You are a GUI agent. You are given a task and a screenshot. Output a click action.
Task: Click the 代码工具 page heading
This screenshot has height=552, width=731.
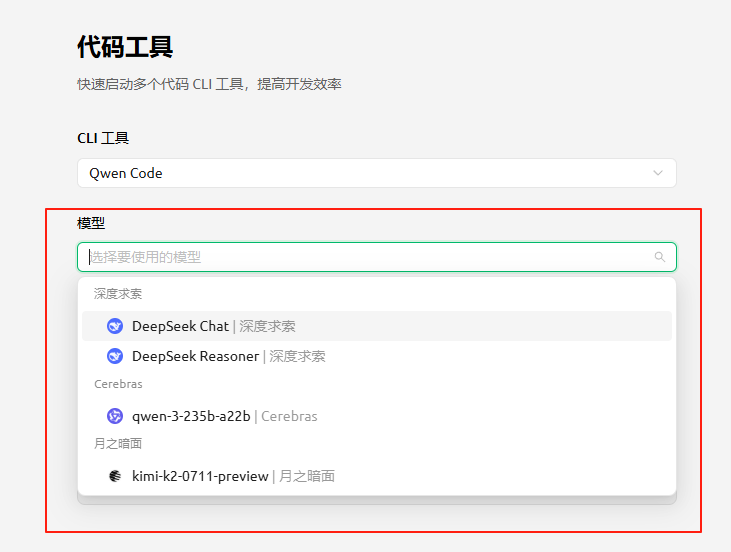(125, 47)
